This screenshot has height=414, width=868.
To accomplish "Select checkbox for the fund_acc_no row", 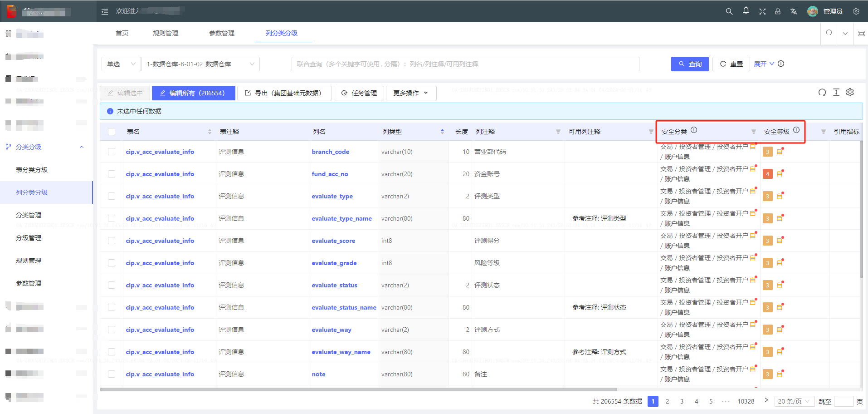I will 112,174.
